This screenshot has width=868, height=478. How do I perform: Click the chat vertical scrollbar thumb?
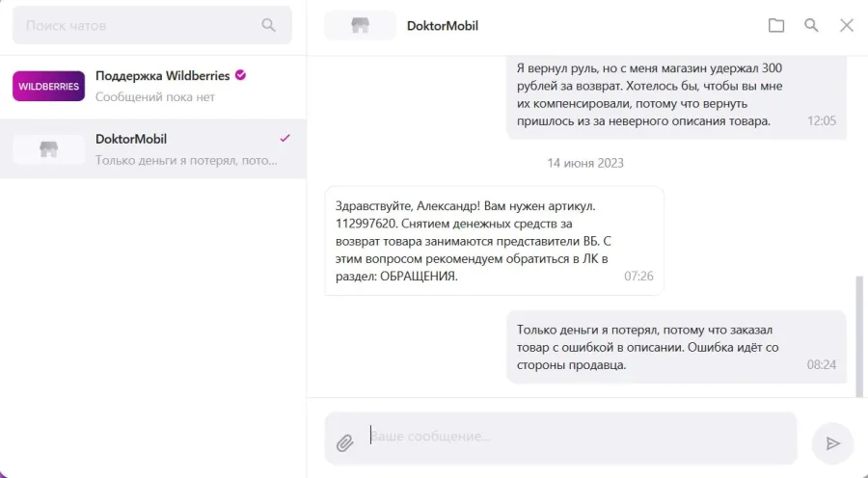[x=859, y=336]
